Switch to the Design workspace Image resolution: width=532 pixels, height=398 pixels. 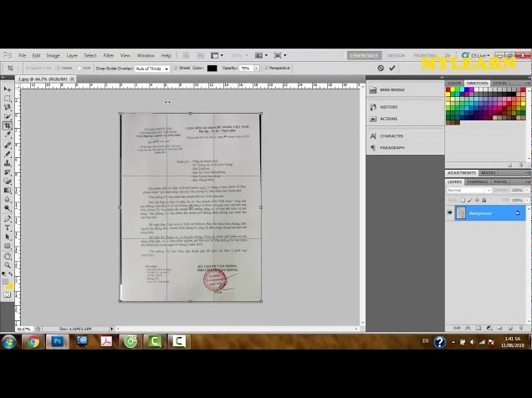coord(396,55)
